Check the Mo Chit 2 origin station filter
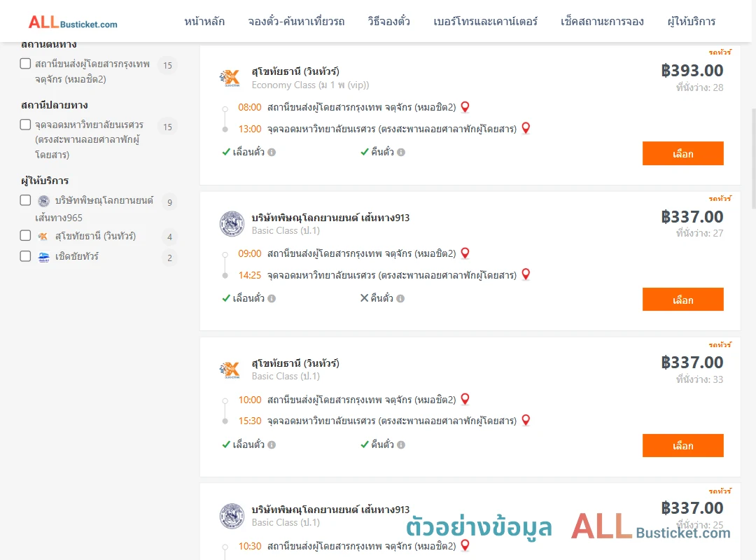Image resolution: width=756 pixels, height=560 pixels. click(x=26, y=64)
